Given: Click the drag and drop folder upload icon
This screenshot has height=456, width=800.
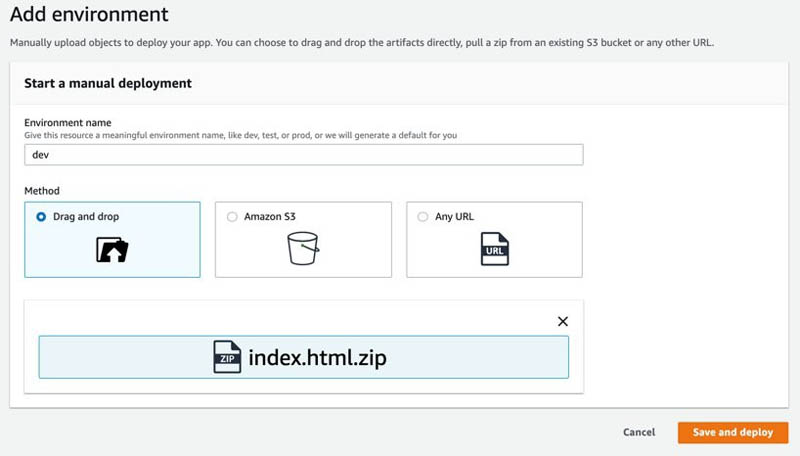Looking at the screenshot, I should (112, 249).
